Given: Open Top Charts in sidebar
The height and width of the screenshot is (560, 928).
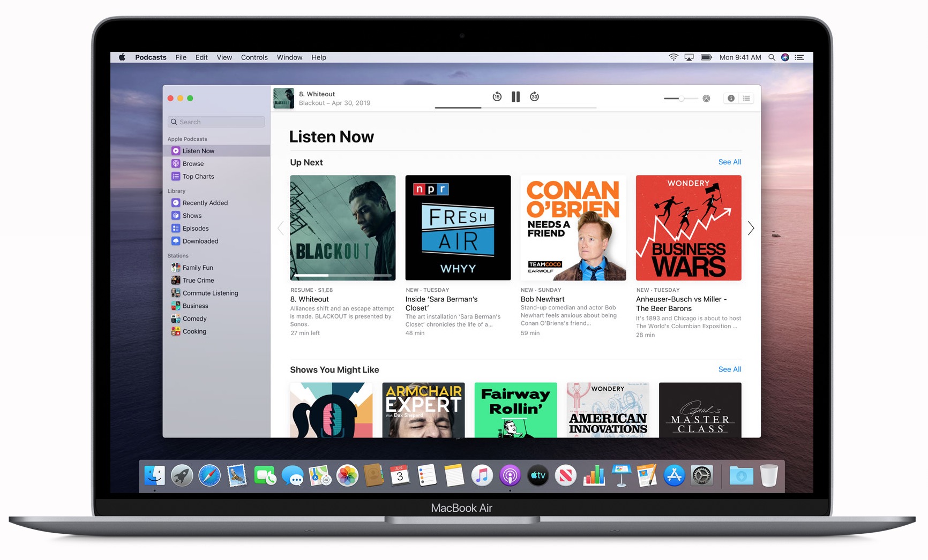Looking at the screenshot, I should click(216, 177).
